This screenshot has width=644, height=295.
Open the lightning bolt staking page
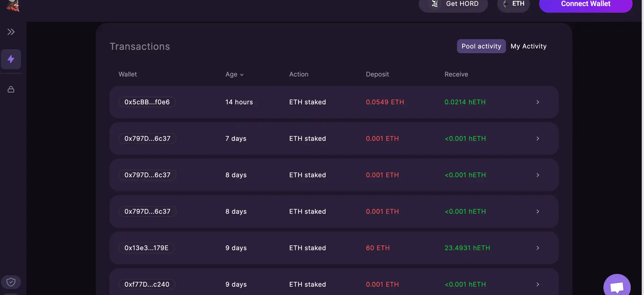pos(11,59)
